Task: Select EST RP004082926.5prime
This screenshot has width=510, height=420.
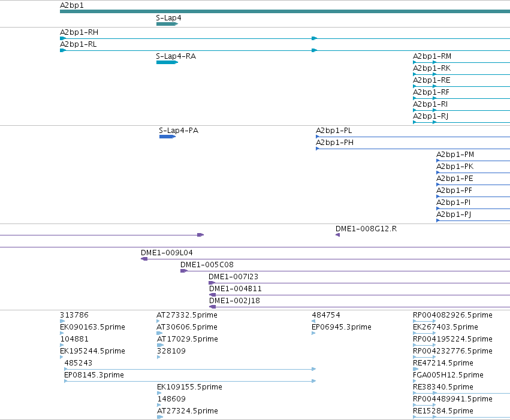Action: pyautogui.click(x=452, y=315)
